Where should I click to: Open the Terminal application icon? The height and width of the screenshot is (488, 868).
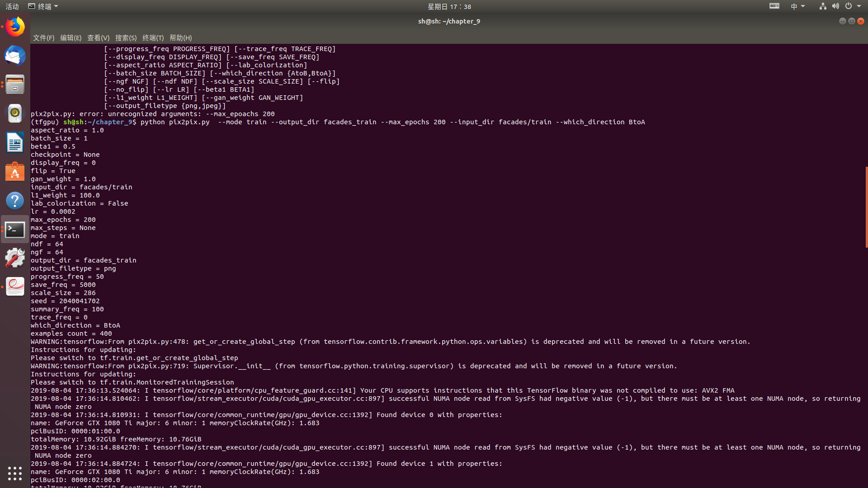click(15, 230)
